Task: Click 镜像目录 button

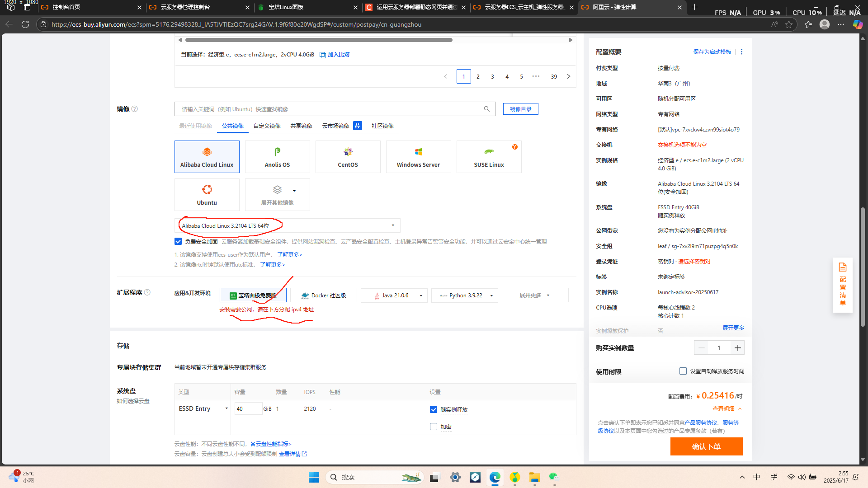Action: pos(521,109)
